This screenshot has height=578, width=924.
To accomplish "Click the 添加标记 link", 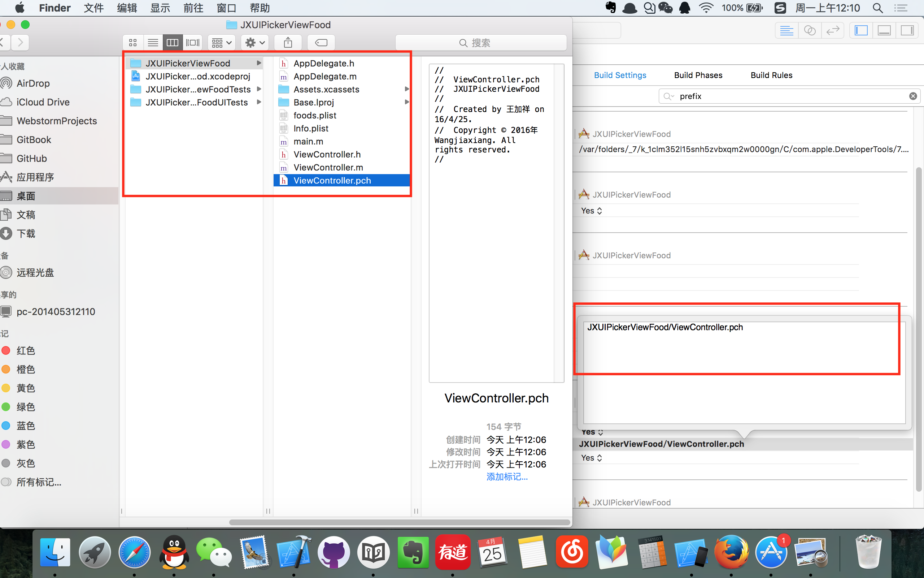I will point(507,477).
